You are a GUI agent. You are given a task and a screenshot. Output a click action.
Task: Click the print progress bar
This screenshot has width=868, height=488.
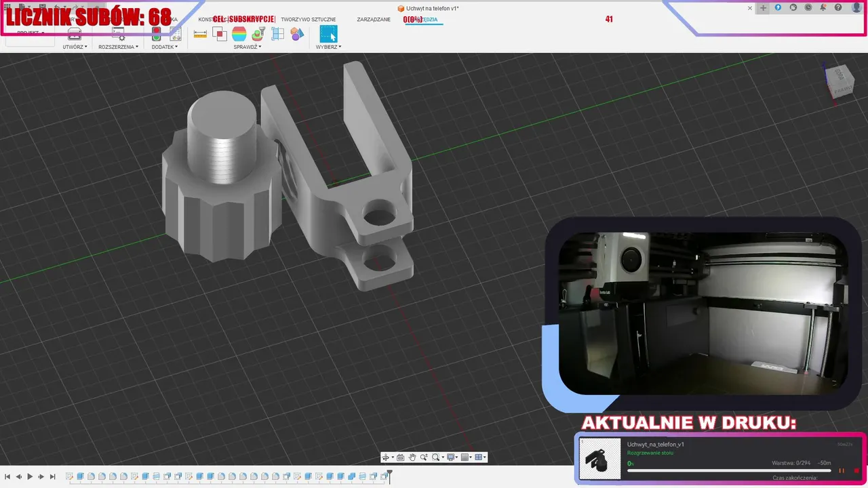(729, 471)
